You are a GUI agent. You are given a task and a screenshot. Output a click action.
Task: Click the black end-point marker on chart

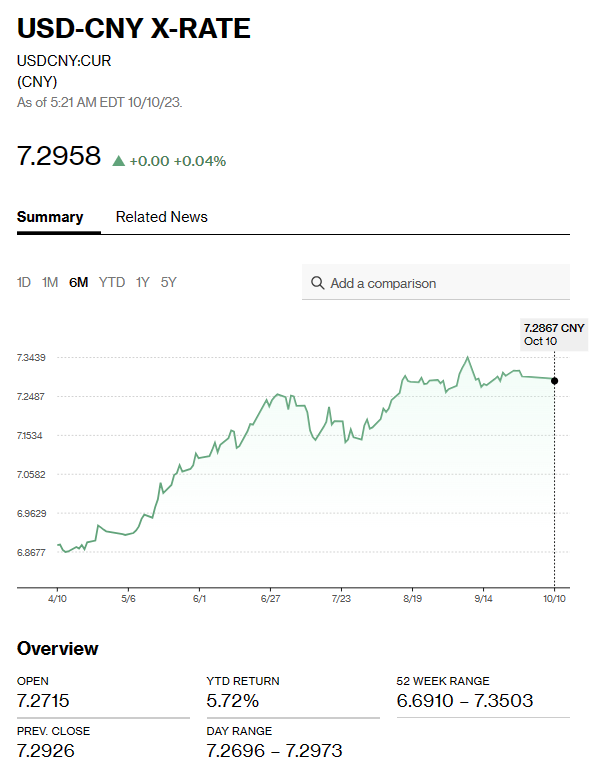click(554, 380)
